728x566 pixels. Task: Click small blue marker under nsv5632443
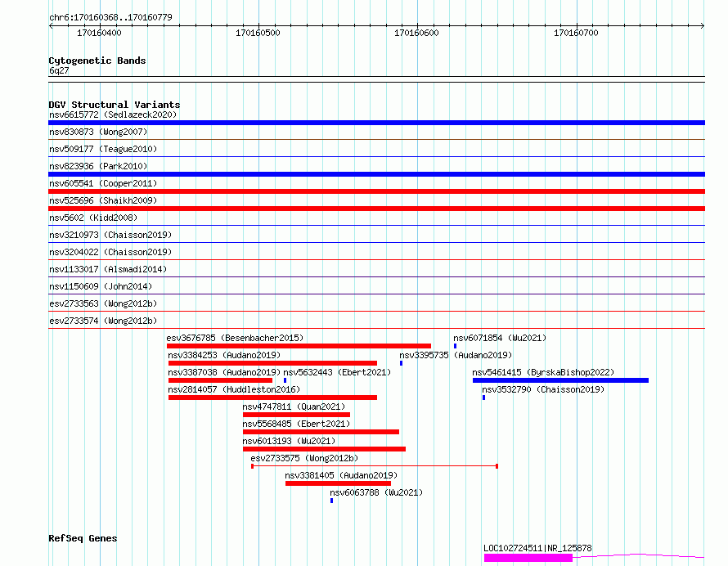tap(285, 380)
